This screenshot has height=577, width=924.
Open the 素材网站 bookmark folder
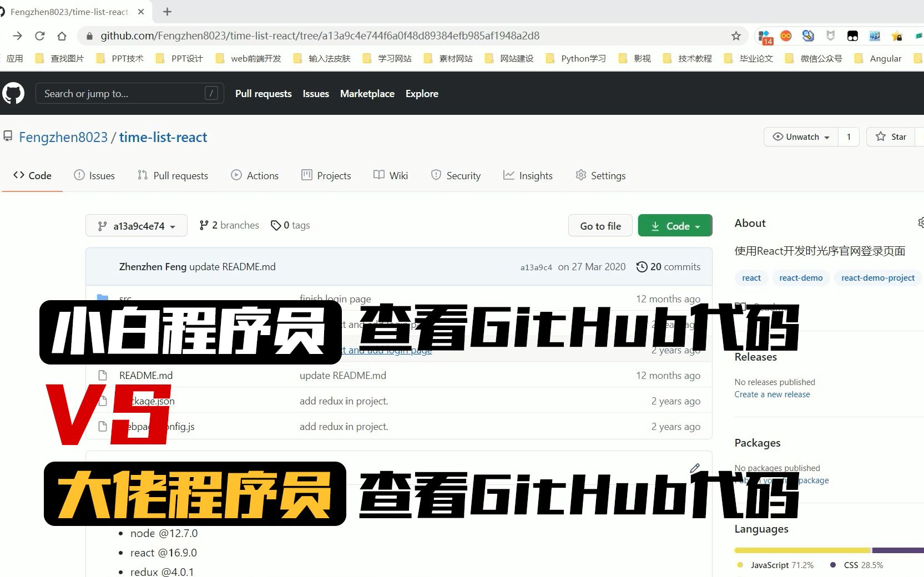pos(448,58)
